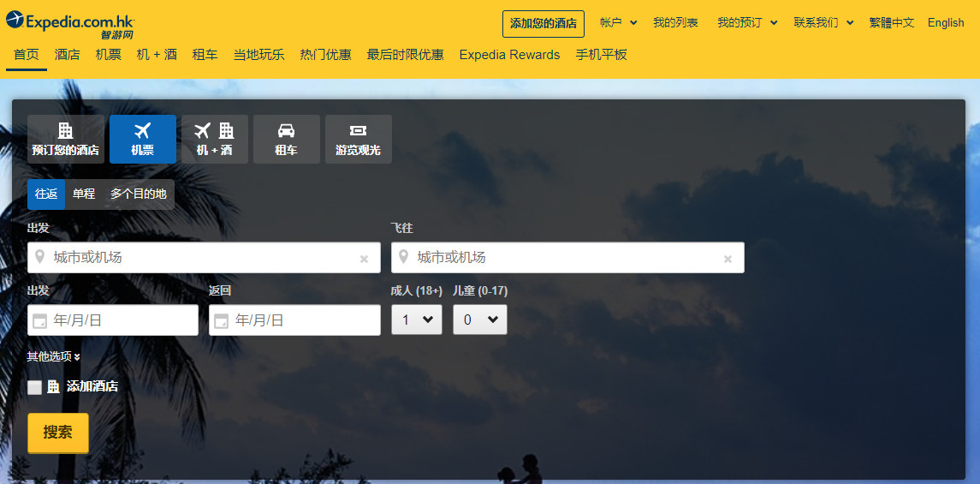Viewport: 980px width, 484px height.
Task: Expand 其他选项 advanced options
Action: [x=54, y=356]
